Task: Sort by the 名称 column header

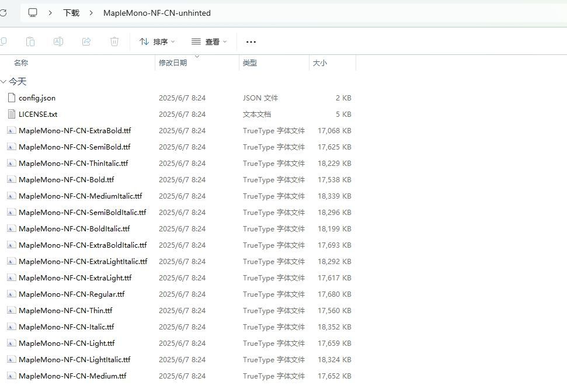Action: coord(21,63)
